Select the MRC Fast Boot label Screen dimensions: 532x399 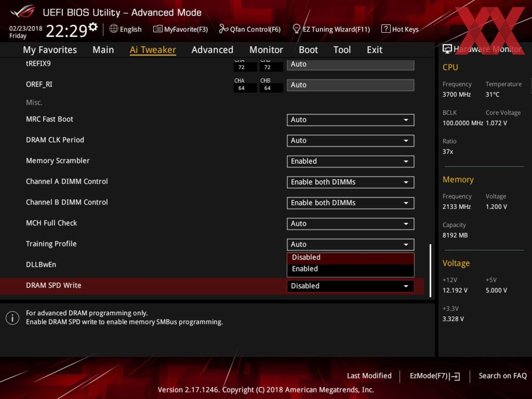tap(50, 119)
